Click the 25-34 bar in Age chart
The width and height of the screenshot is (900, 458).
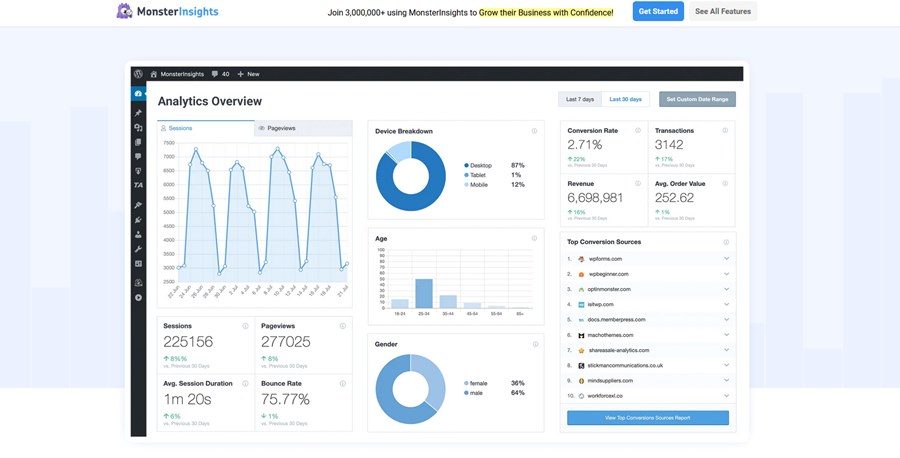coord(424,293)
